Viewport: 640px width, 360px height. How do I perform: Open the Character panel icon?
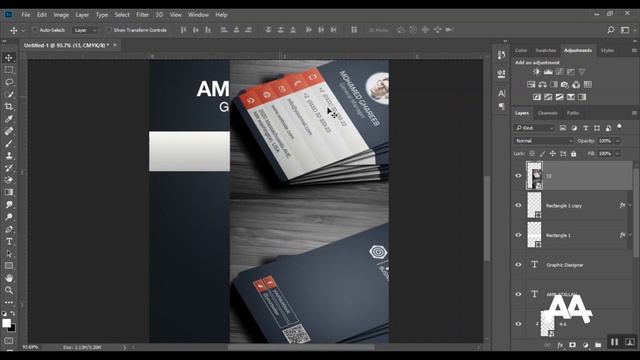[502, 93]
